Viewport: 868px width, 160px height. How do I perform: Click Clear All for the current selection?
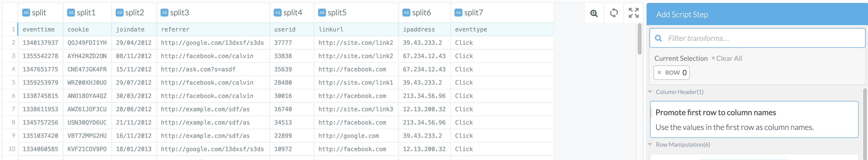tap(727, 59)
